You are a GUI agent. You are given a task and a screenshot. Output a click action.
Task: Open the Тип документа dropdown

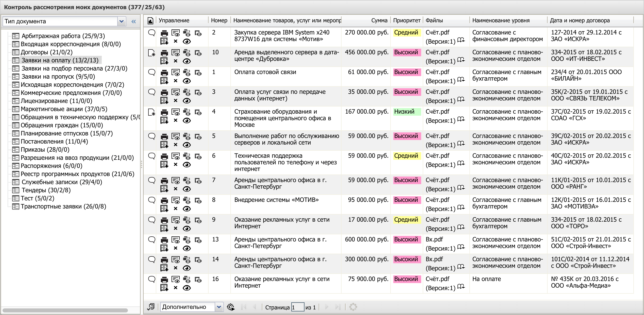[x=122, y=22]
